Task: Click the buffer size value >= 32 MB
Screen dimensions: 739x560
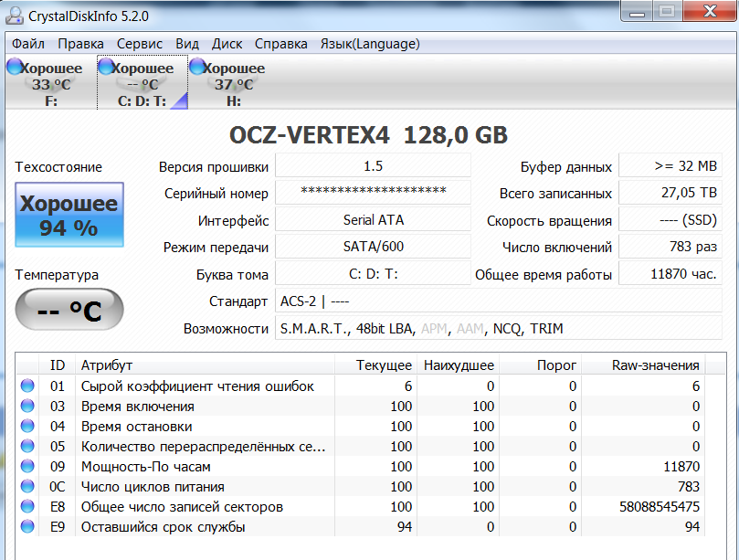Action: point(670,166)
